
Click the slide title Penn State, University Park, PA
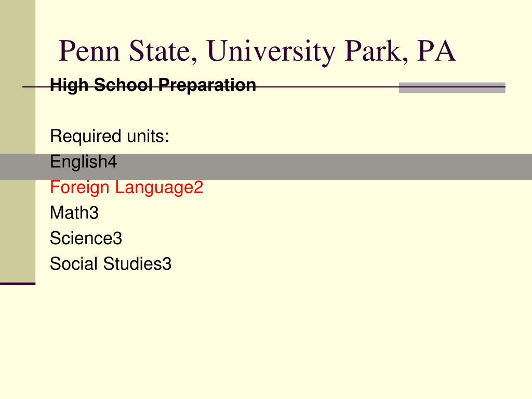tap(257, 51)
